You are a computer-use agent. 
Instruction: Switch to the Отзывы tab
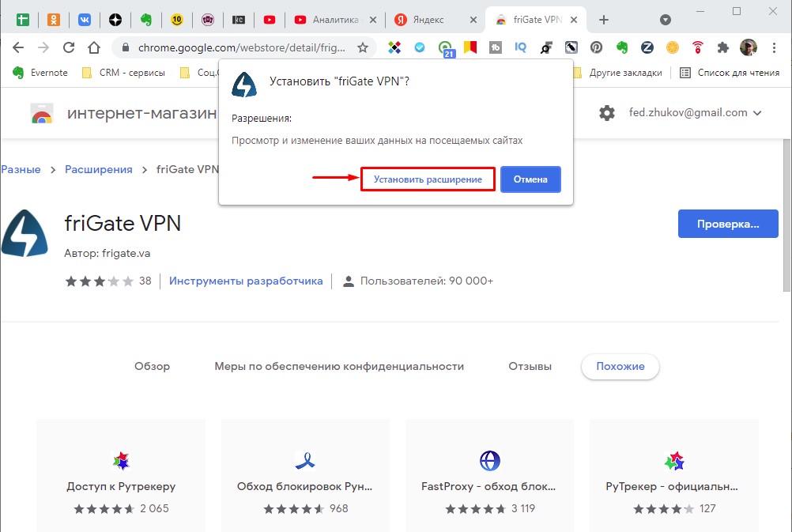(530, 366)
